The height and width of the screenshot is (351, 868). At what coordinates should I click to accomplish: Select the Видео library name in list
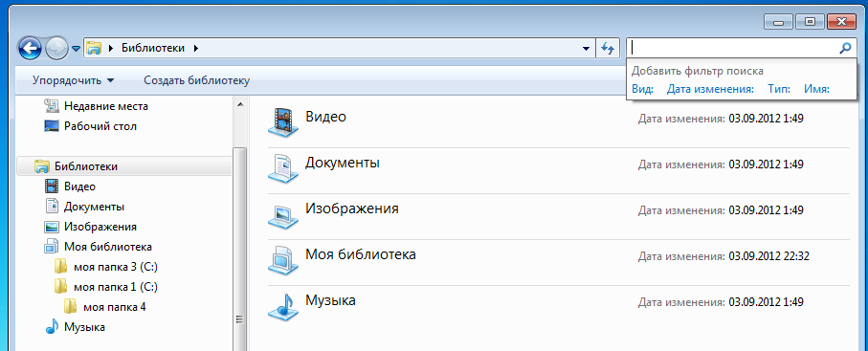tap(325, 117)
